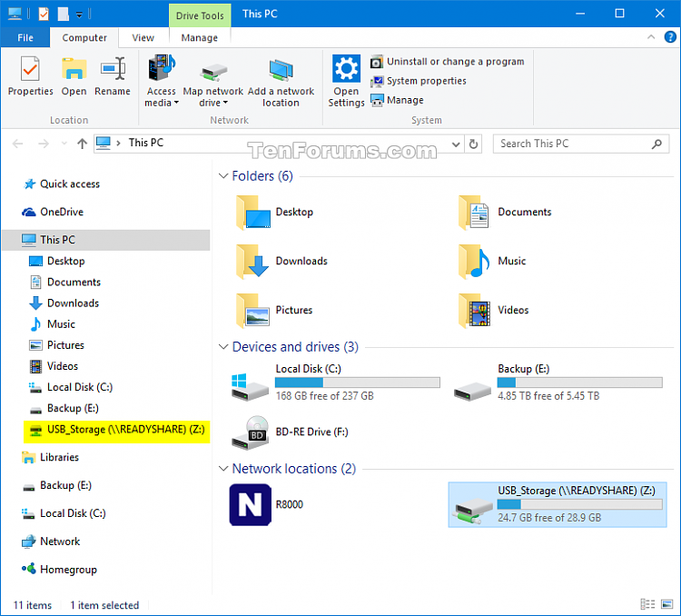
Task: Switch to the View ribbon tab
Action: [143, 38]
